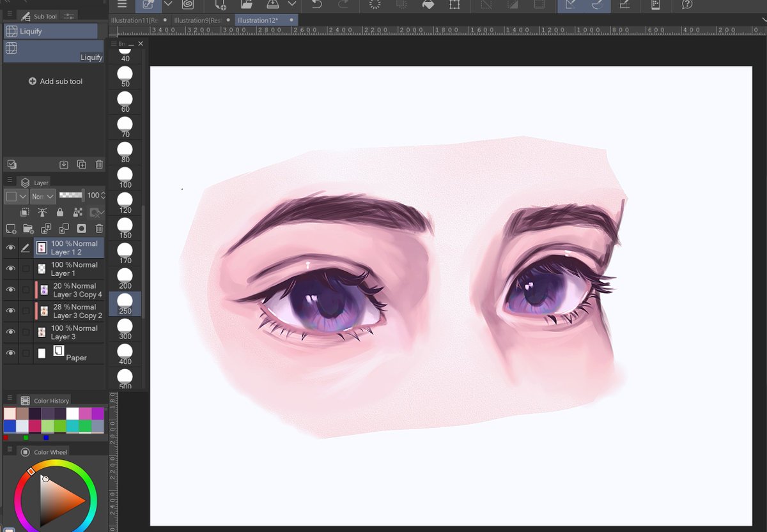This screenshot has height=532, width=767.
Task: Create a new layer folder
Action: (28, 229)
